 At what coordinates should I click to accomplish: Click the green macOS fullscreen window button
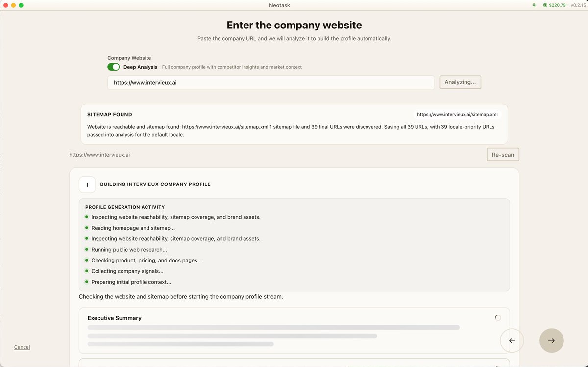point(21,5)
